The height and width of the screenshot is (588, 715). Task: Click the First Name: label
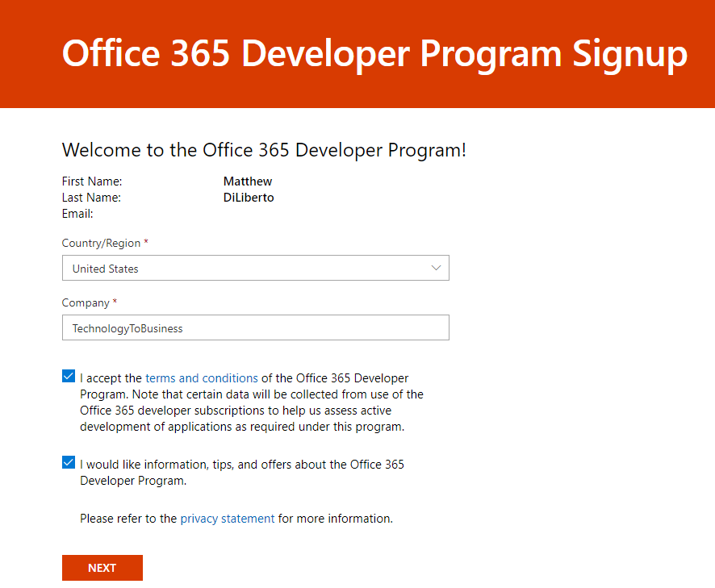[x=92, y=181]
